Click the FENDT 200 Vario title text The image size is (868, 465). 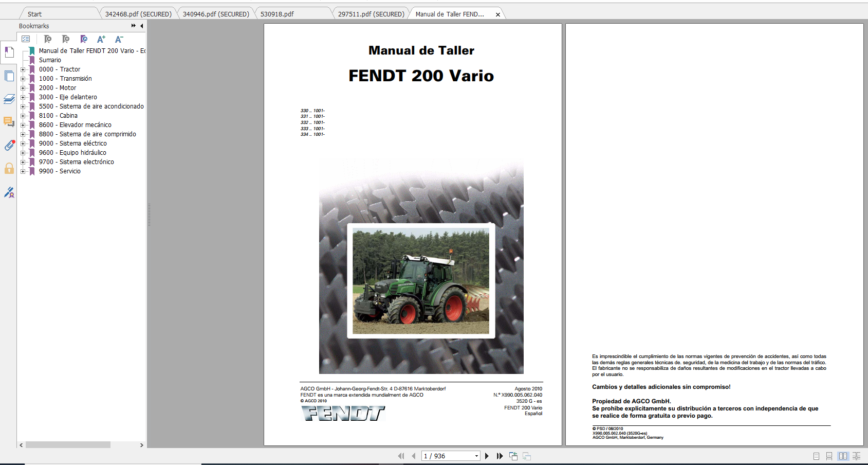click(421, 76)
